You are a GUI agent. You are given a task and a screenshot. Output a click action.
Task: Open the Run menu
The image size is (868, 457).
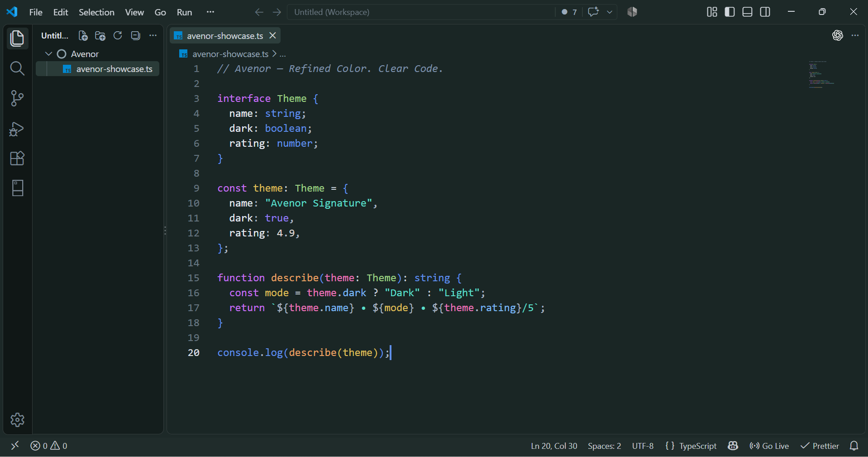[x=184, y=12]
